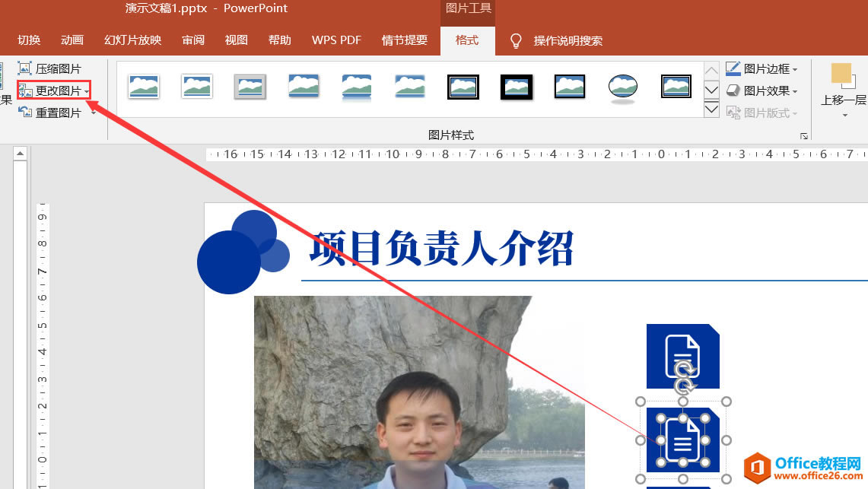This screenshot has width=868, height=489.
Task: Click the Change Picture (更改图片) icon
Action: [x=27, y=90]
